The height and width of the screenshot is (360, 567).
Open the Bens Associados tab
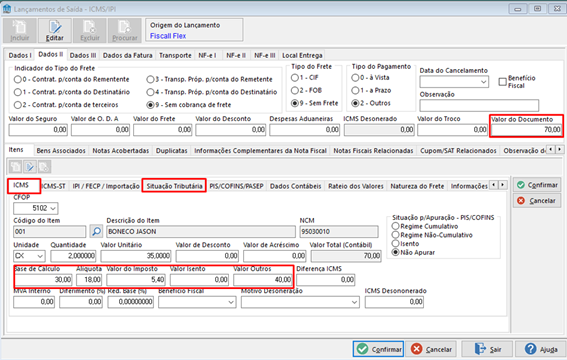61,150
